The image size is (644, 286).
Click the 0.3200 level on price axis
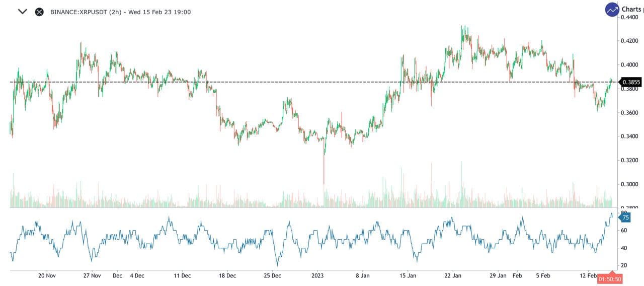tap(630, 160)
